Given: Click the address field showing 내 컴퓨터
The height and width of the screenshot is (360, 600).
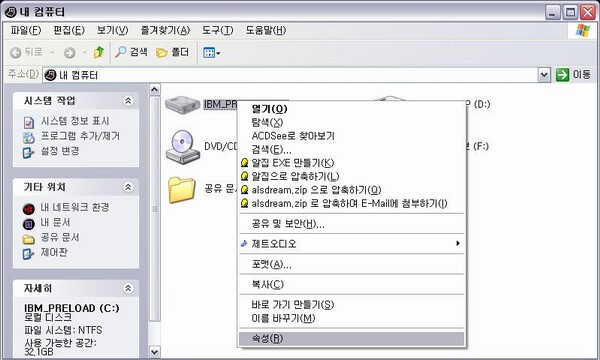Looking at the screenshot, I should (x=290, y=75).
